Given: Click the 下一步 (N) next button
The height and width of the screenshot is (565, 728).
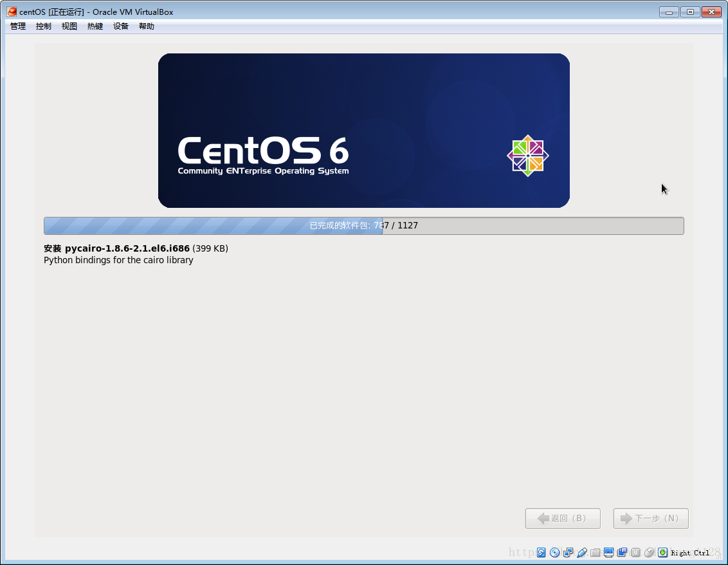Looking at the screenshot, I should [x=651, y=519].
